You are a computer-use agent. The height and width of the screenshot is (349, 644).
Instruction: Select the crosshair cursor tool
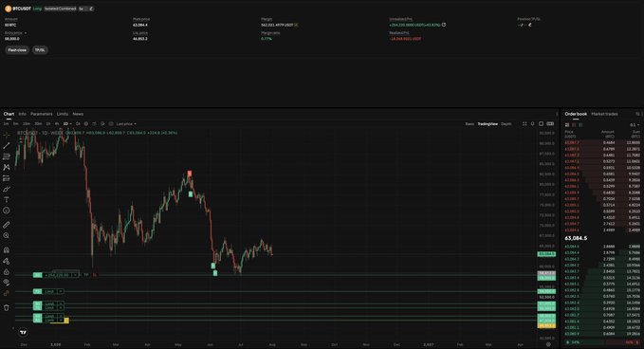click(x=6, y=135)
